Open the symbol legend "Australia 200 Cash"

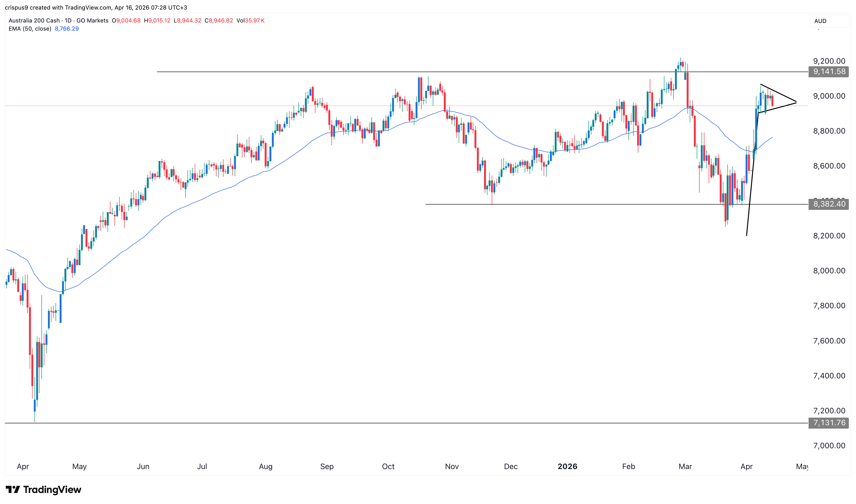[35, 21]
